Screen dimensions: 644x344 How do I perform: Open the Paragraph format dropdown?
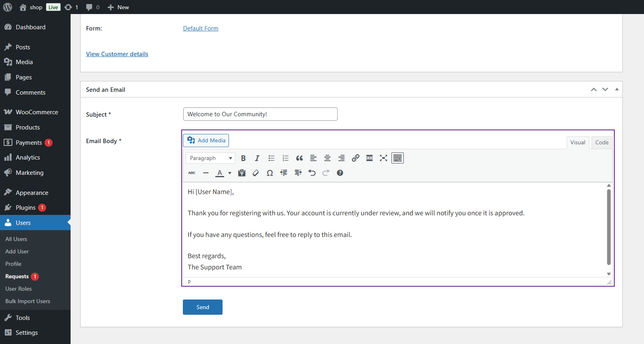[211, 158]
